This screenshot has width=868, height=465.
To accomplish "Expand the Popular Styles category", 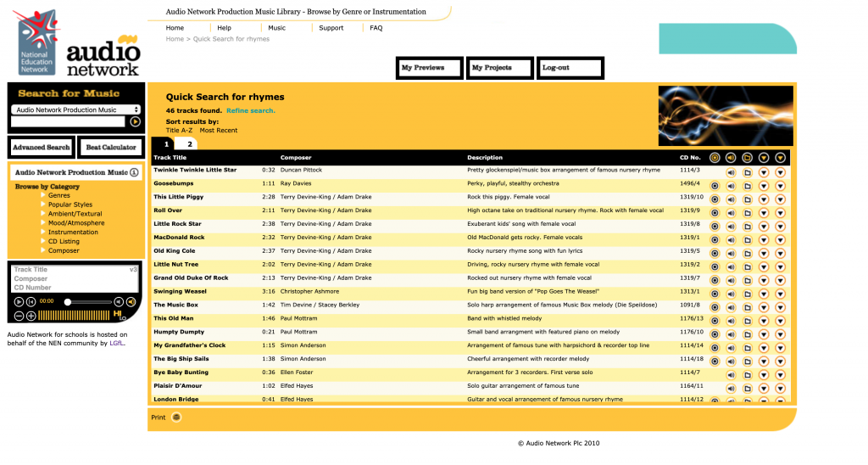I will (70, 204).
